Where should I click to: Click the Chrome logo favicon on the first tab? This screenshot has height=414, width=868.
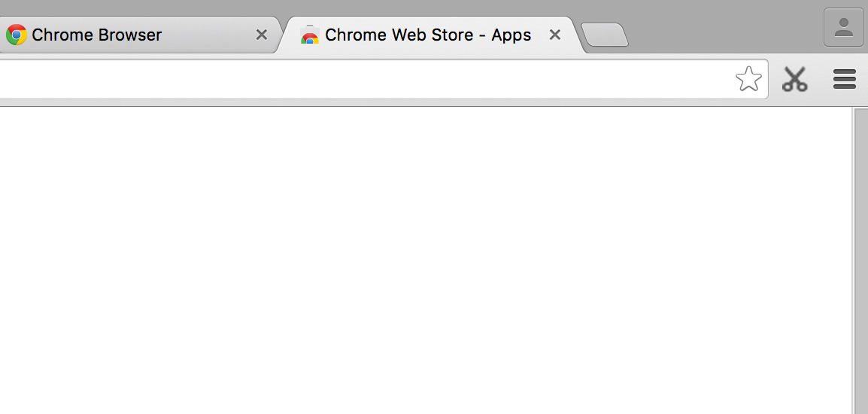17,35
